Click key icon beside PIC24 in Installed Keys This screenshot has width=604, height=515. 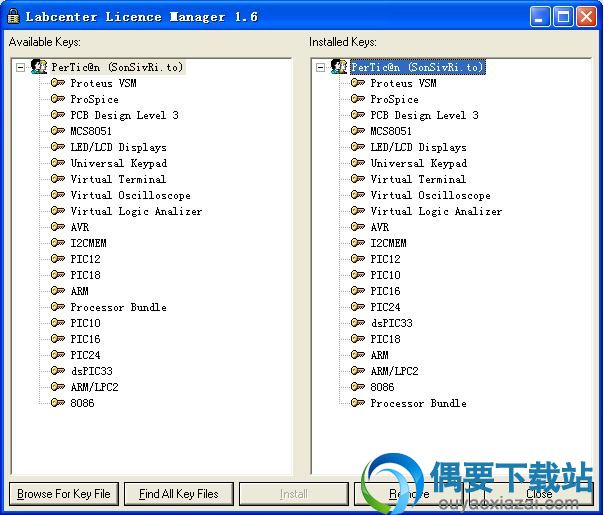click(358, 307)
